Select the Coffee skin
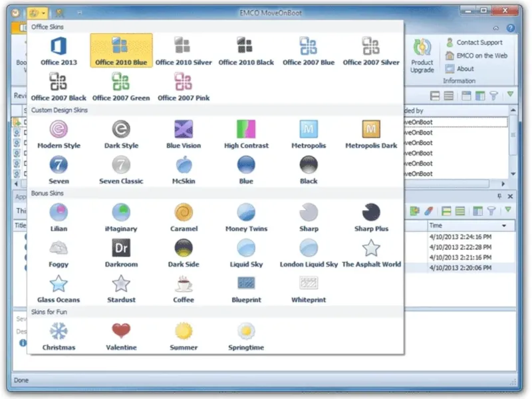Viewport: 532px width, 399px height. 184,289
